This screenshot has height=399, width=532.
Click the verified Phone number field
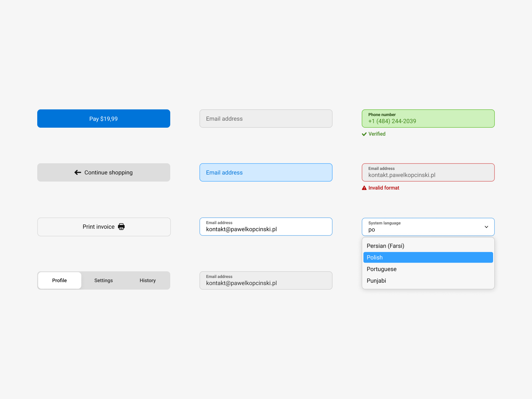click(x=428, y=118)
